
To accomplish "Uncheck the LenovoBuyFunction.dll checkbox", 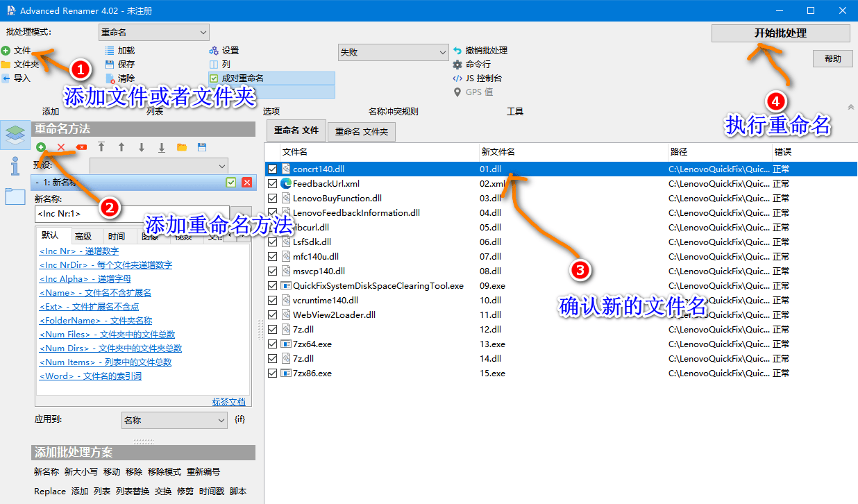I will click(273, 199).
